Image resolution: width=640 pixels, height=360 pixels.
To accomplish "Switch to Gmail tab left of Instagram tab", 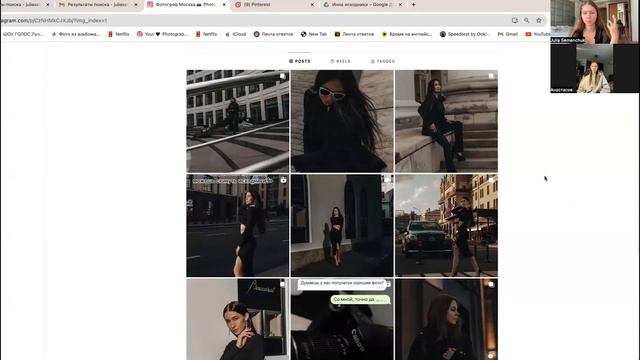I will point(98,4).
